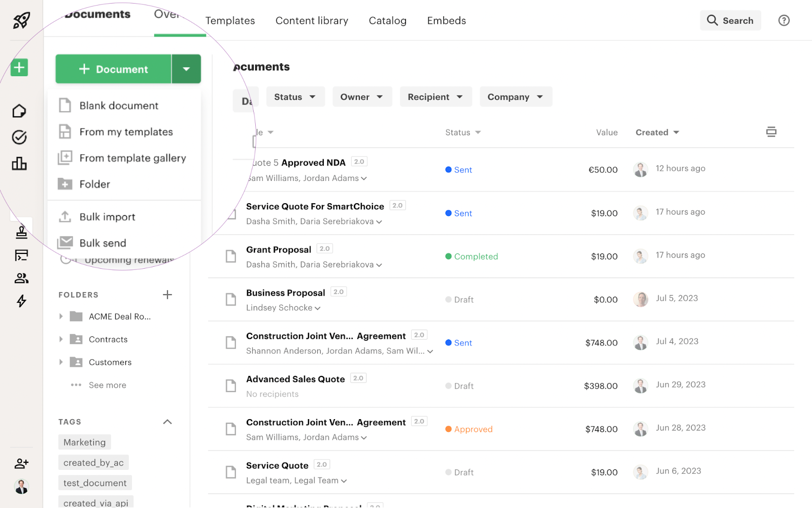Select the test_document tag
812x508 pixels.
95,483
